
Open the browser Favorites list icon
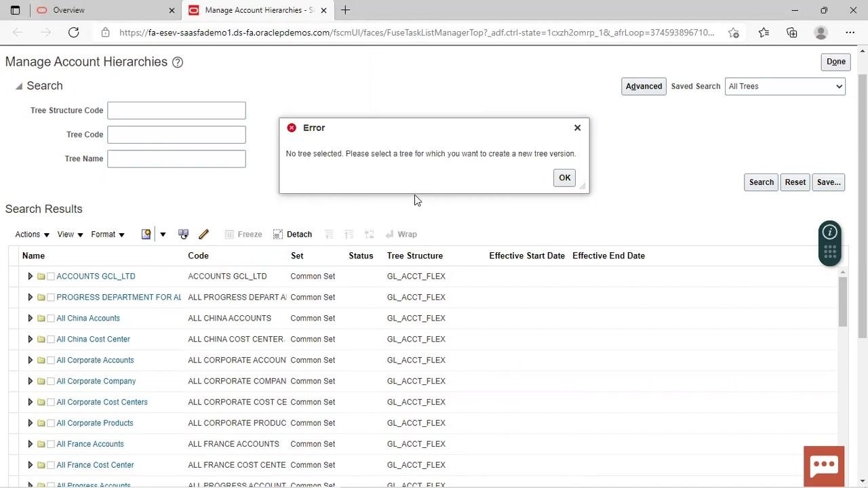click(764, 33)
